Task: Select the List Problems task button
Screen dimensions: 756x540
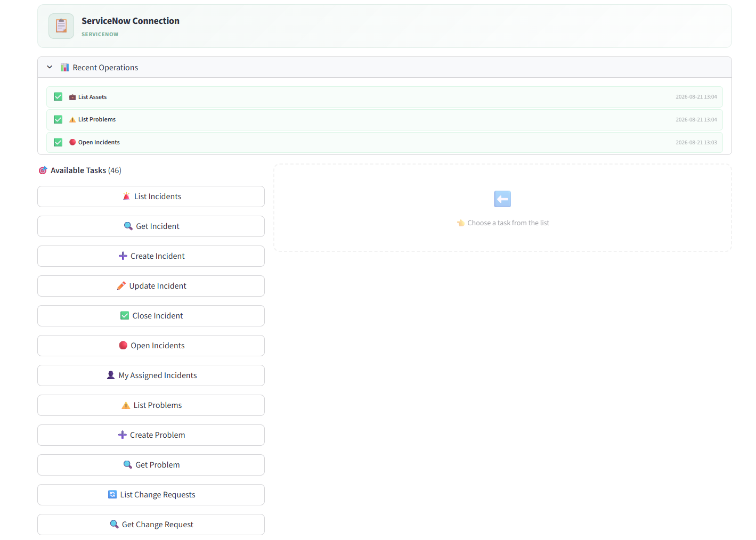Action: click(x=151, y=405)
